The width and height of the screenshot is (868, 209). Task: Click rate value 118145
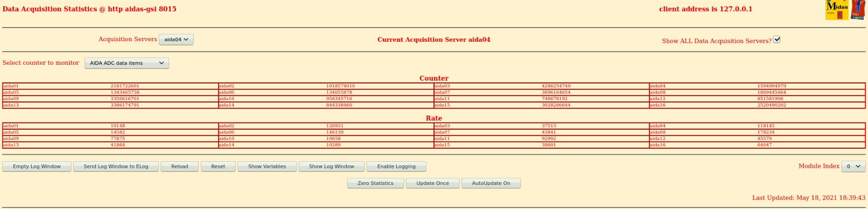click(766, 126)
